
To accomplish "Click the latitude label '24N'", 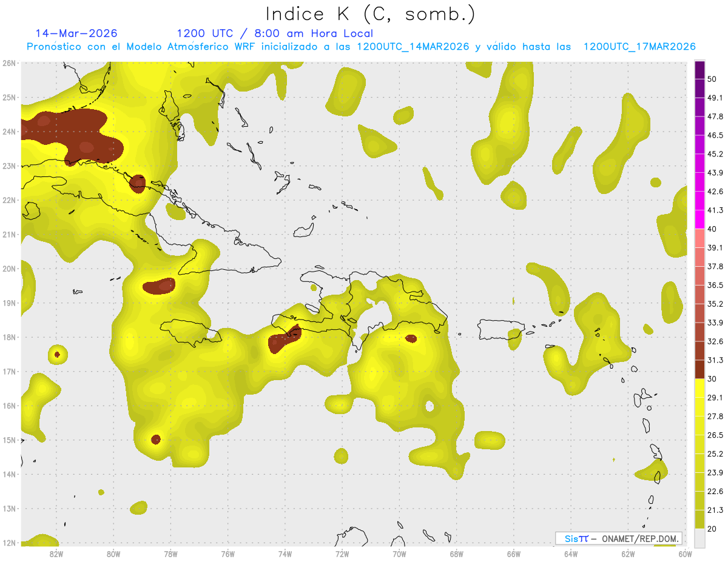I will tap(9, 132).
